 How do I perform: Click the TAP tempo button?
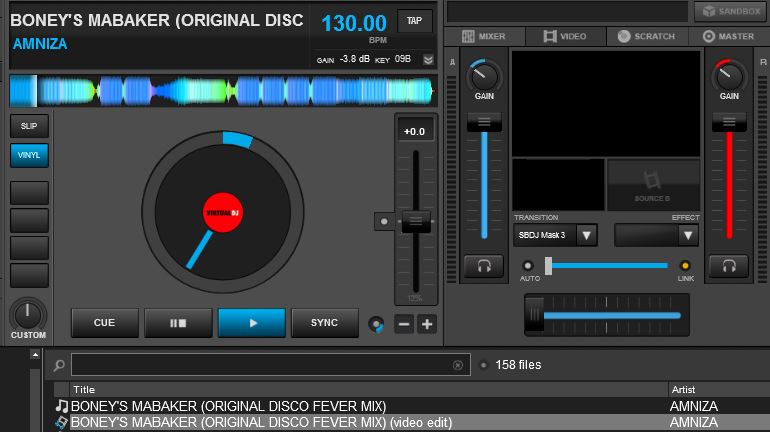pyautogui.click(x=414, y=21)
